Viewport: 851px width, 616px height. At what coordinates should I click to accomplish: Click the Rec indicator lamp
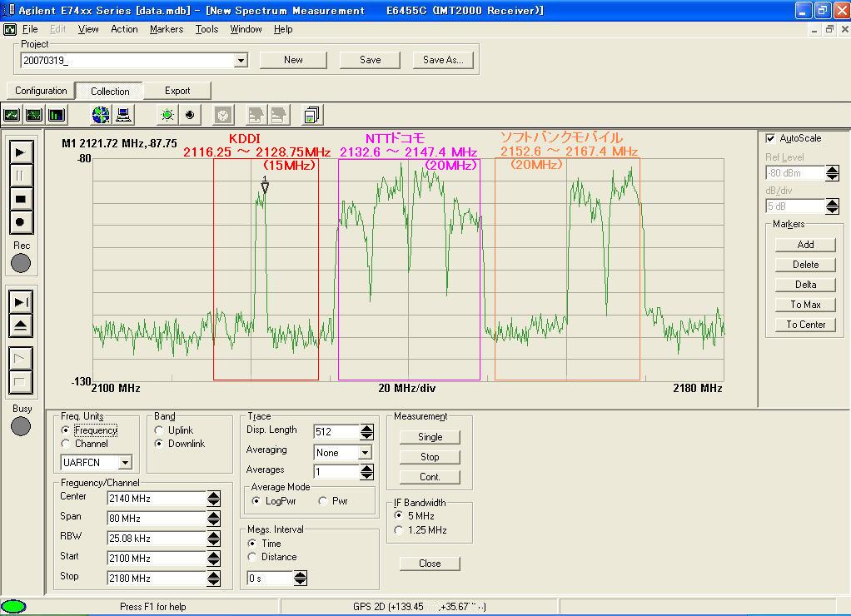click(x=21, y=264)
